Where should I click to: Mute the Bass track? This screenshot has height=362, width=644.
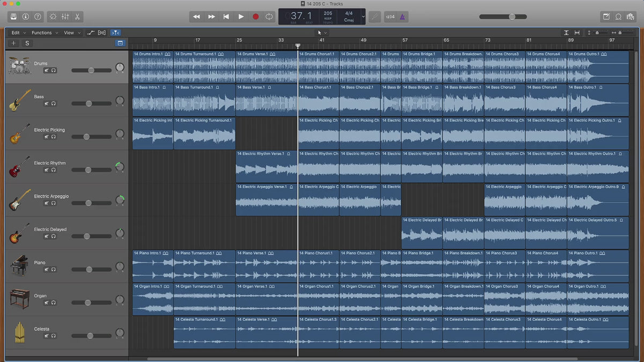[x=47, y=104]
